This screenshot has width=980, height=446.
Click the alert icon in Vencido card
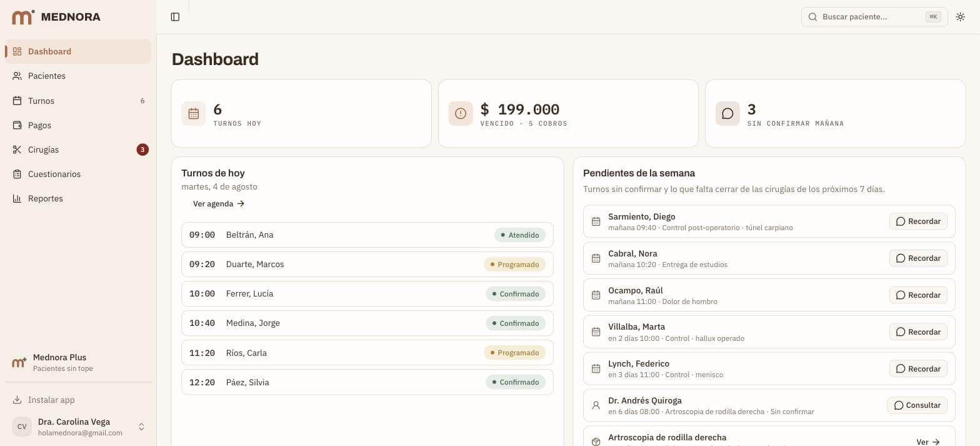click(461, 113)
